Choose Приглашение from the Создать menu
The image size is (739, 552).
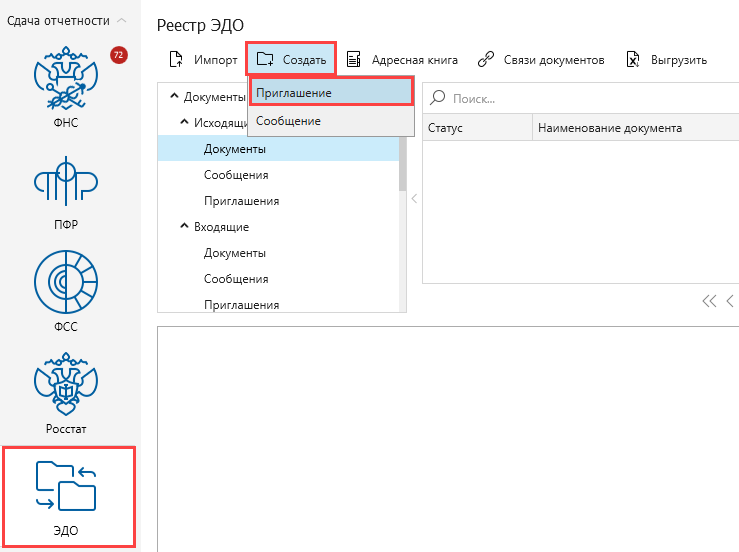(x=331, y=93)
